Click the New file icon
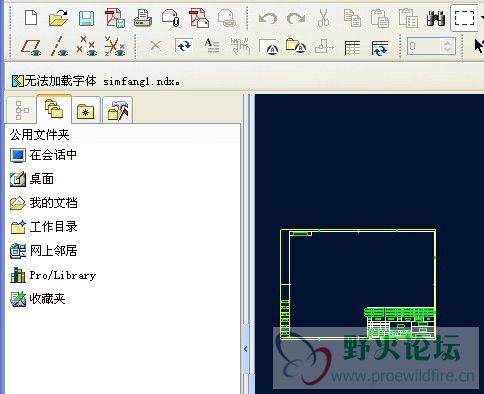Viewport: 484px width, 394px height. pyautogui.click(x=31, y=17)
